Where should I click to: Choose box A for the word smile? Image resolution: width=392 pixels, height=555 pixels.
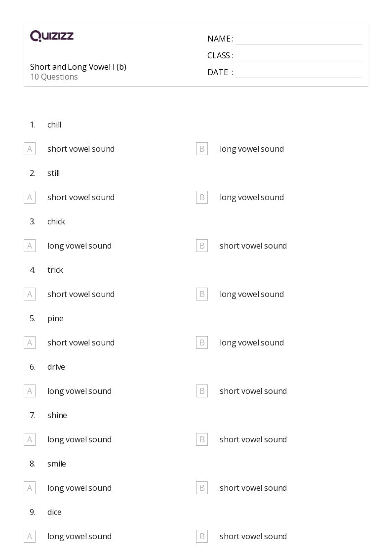(30, 488)
